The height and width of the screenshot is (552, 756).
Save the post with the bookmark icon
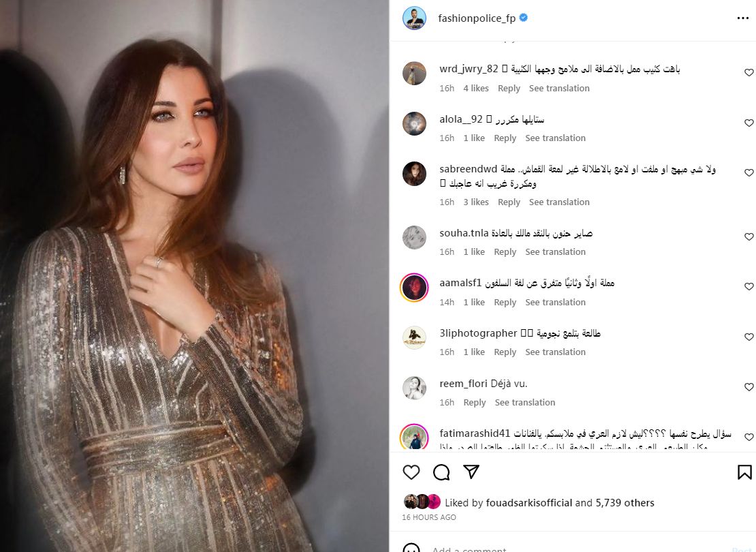744,472
